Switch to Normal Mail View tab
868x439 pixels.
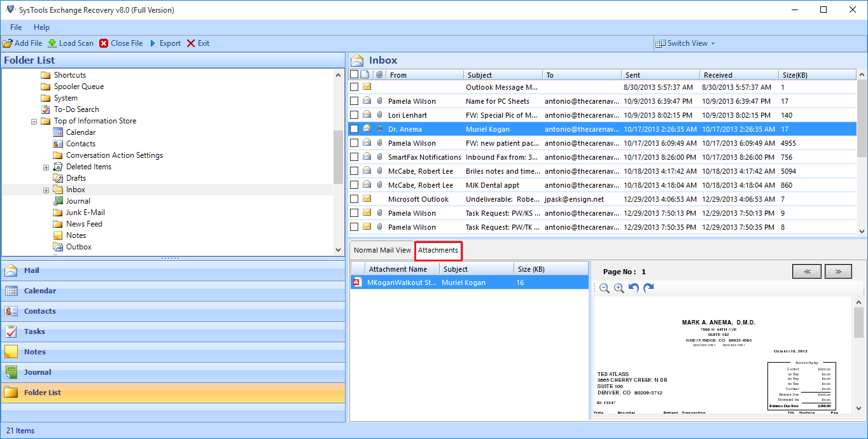tap(382, 250)
